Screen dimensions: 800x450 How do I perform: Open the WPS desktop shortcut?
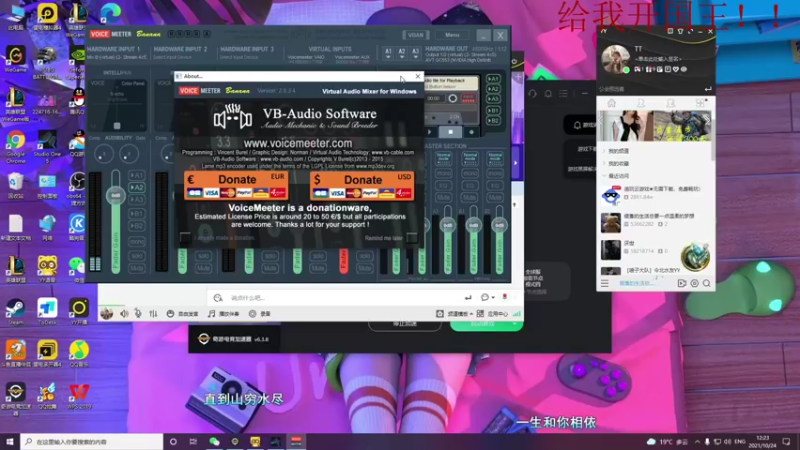pos(79,396)
